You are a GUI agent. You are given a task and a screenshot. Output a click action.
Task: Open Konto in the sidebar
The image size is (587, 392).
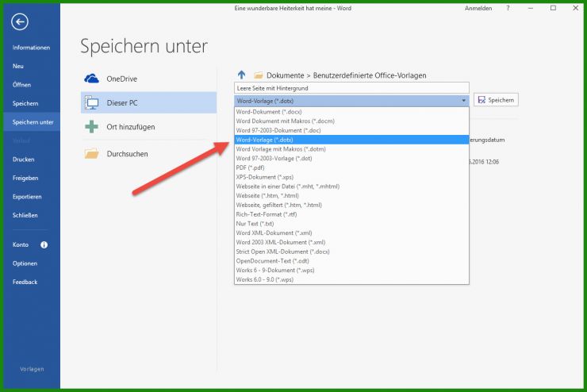20,245
